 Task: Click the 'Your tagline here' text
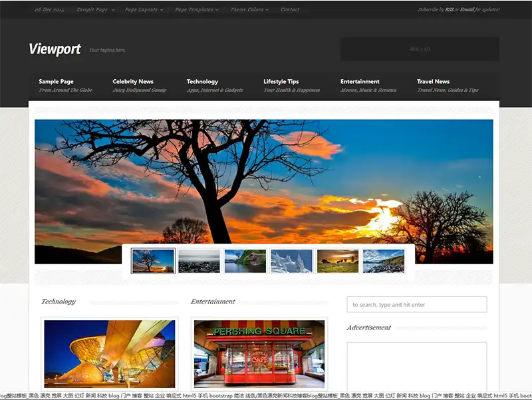point(107,50)
